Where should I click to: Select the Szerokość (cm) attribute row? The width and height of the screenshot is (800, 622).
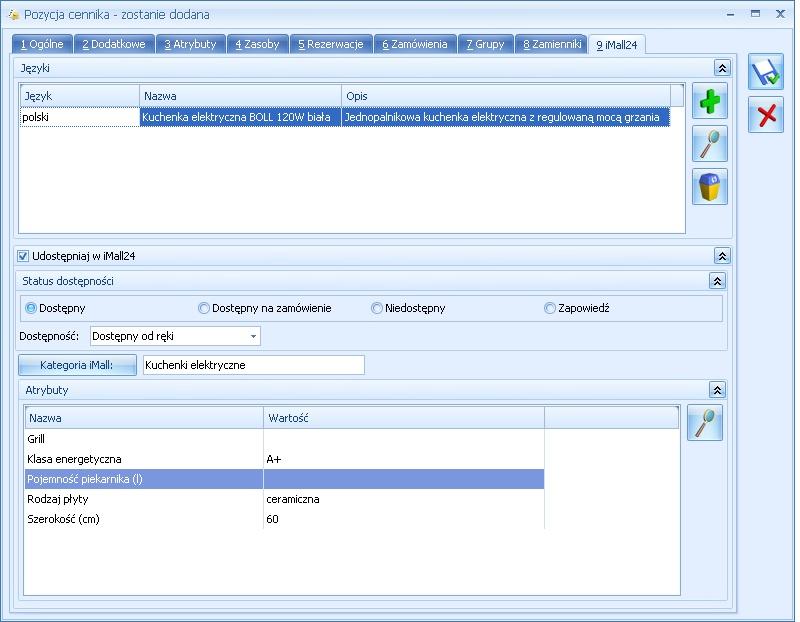tap(284, 519)
